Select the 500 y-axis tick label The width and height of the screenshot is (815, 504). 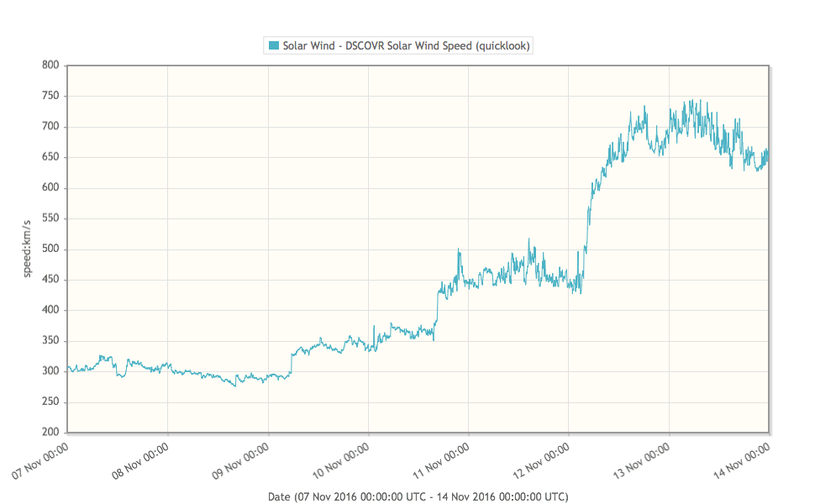[50, 249]
